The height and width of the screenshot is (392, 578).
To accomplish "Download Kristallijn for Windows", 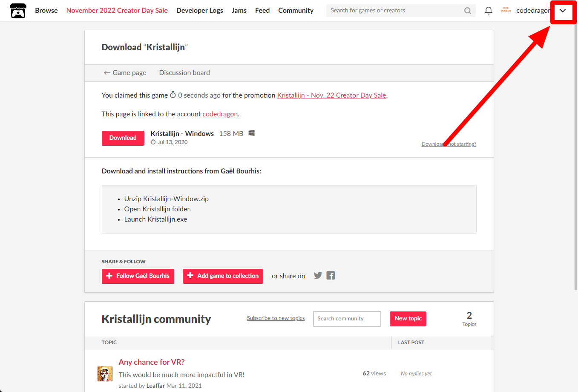I will 123,138.
